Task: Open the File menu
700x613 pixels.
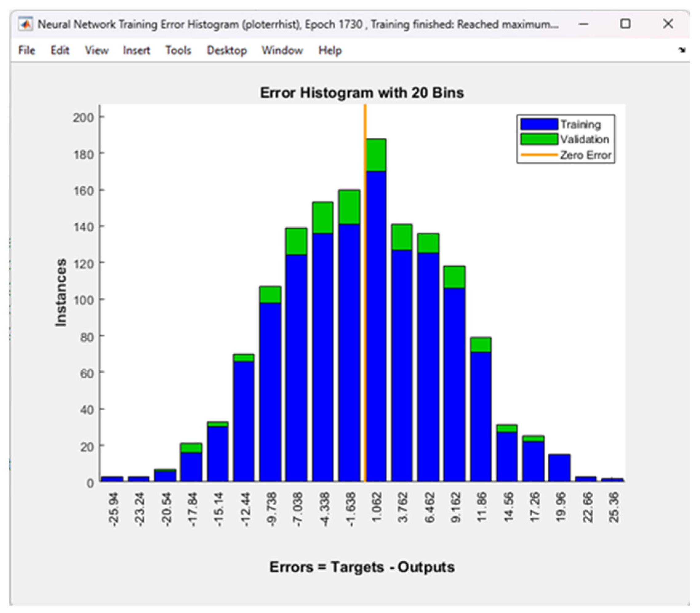Action: tap(26, 50)
